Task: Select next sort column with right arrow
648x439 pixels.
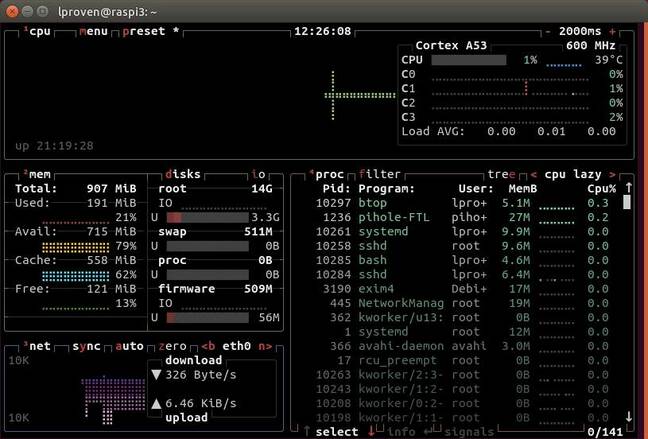Action: tap(612, 175)
